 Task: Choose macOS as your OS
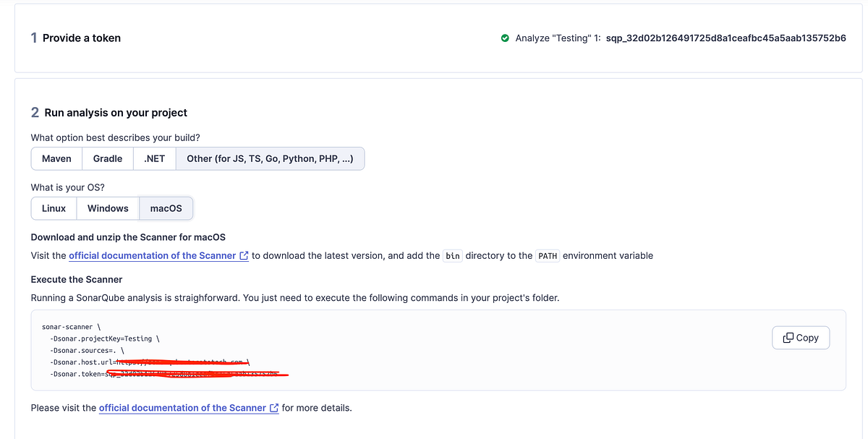[166, 208]
